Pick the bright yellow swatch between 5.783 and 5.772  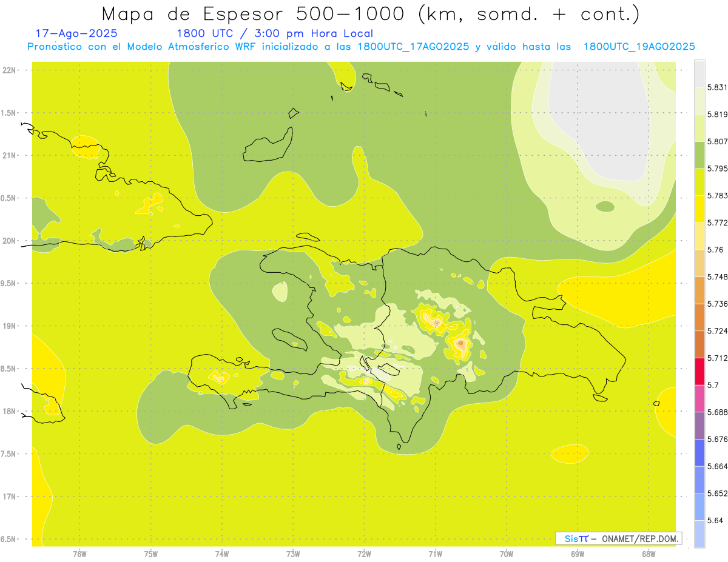click(699, 209)
